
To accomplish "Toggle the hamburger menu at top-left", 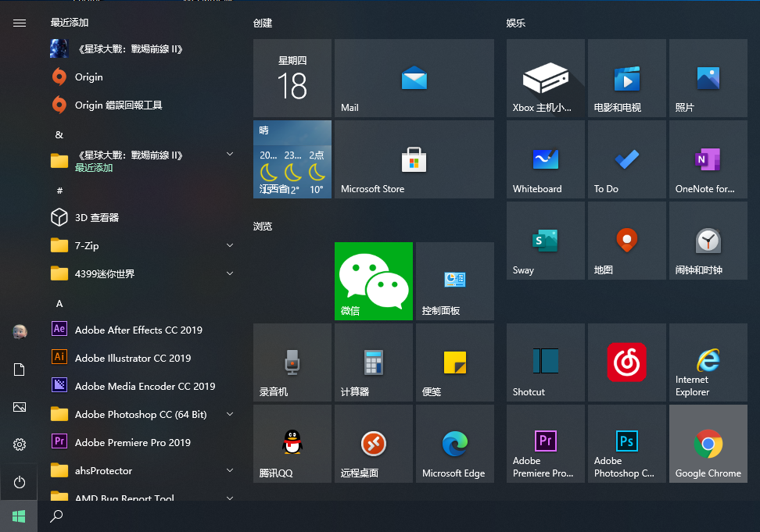I will pos(20,23).
